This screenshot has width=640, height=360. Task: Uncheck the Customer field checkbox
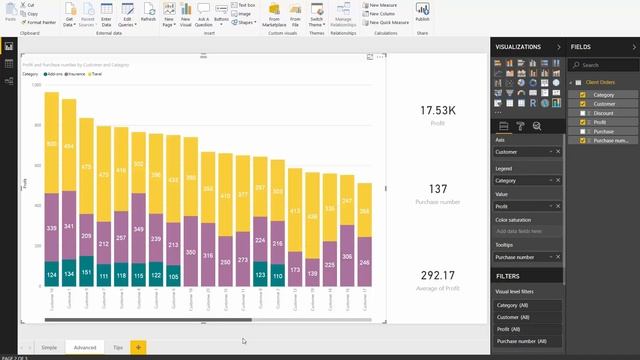(582, 104)
